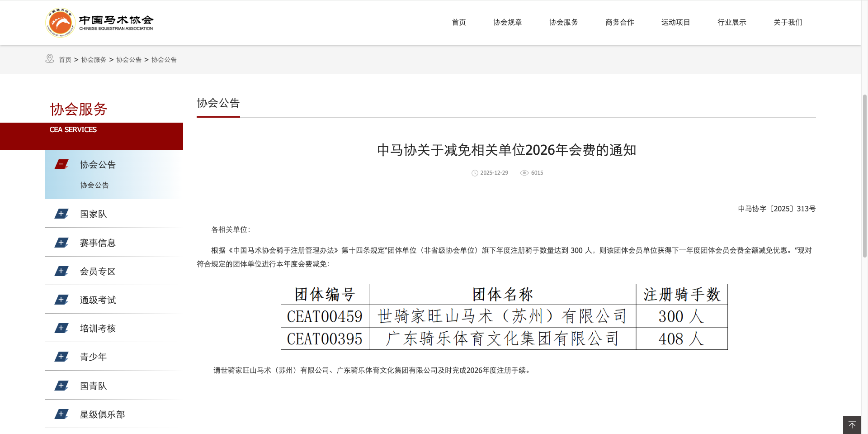Expand the 国家队 section plus icon
The height and width of the screenshot is (434, 868).
[61, 214]
